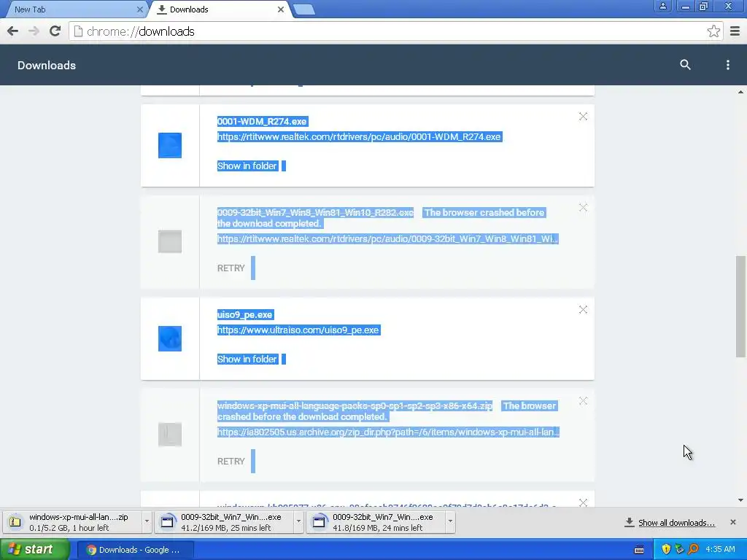Remove uiso9_pe.exe from the list
The image size is (747, 560).
coord(583,310)
